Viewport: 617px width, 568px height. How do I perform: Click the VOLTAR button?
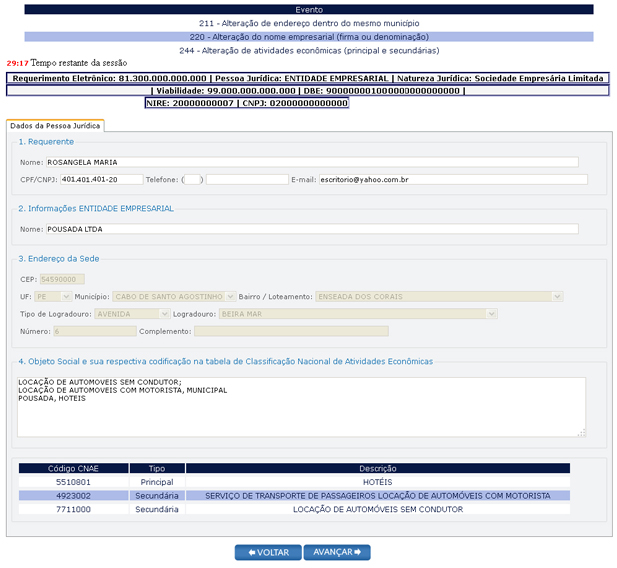[x=267, y=552]
